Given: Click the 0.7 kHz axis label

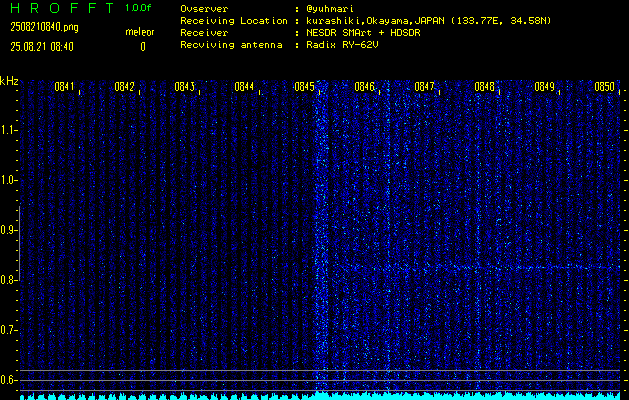Looking at the screenshot, I should coord(8,330).
